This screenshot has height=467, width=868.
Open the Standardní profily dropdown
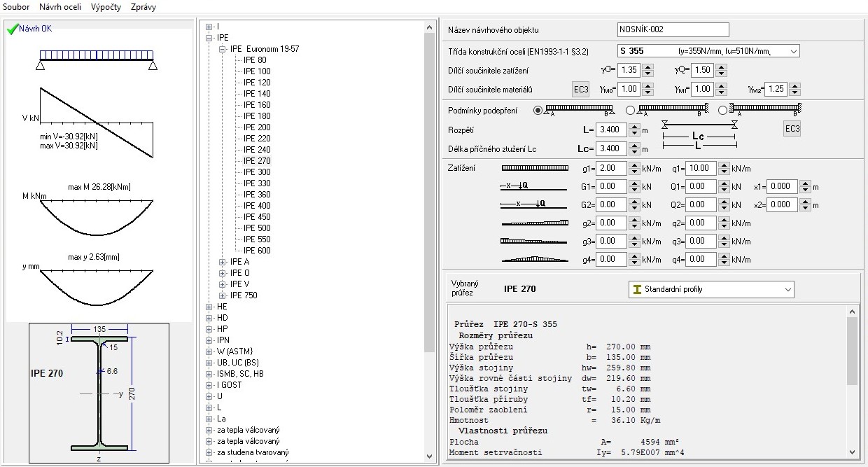711,289
